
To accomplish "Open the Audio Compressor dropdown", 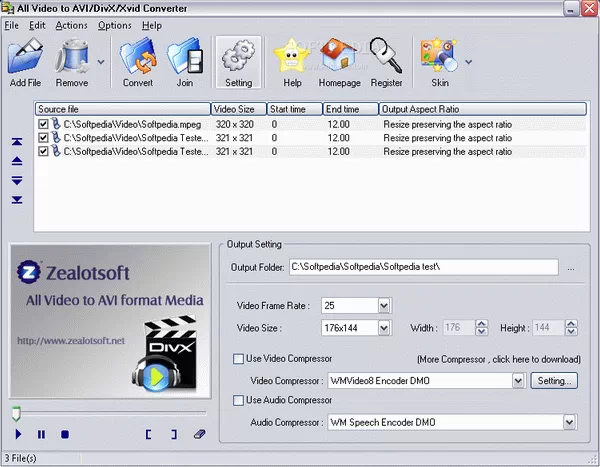I will coord(569,422).
